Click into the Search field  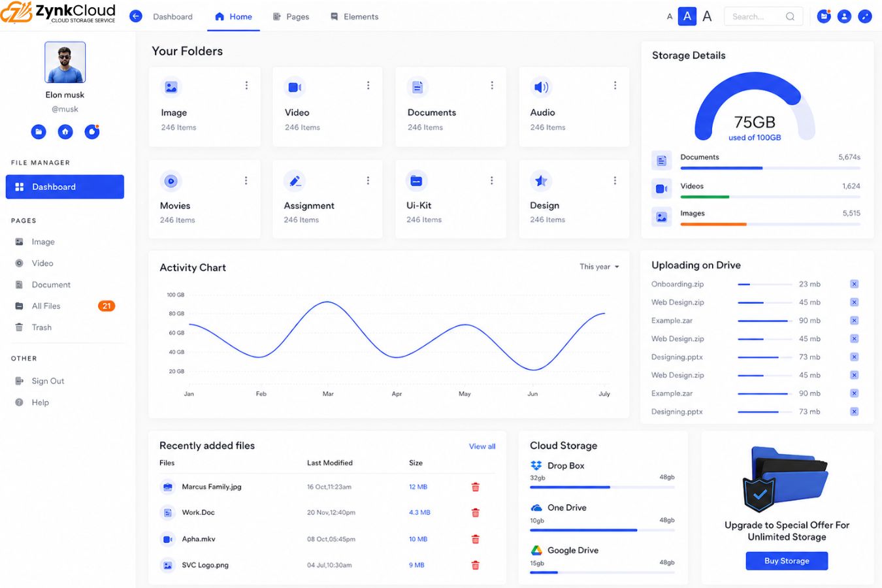pyautogui.click(x=763, y=16)
